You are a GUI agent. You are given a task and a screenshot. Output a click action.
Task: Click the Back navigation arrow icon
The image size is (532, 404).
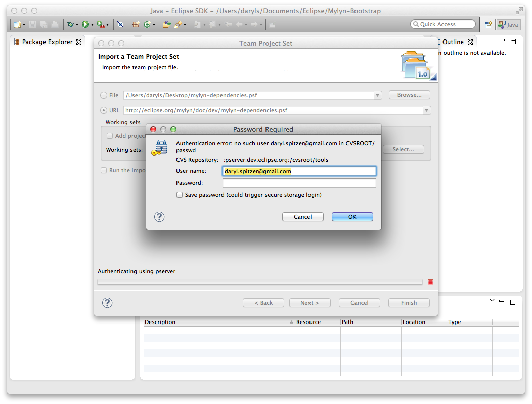pos(240,24)
